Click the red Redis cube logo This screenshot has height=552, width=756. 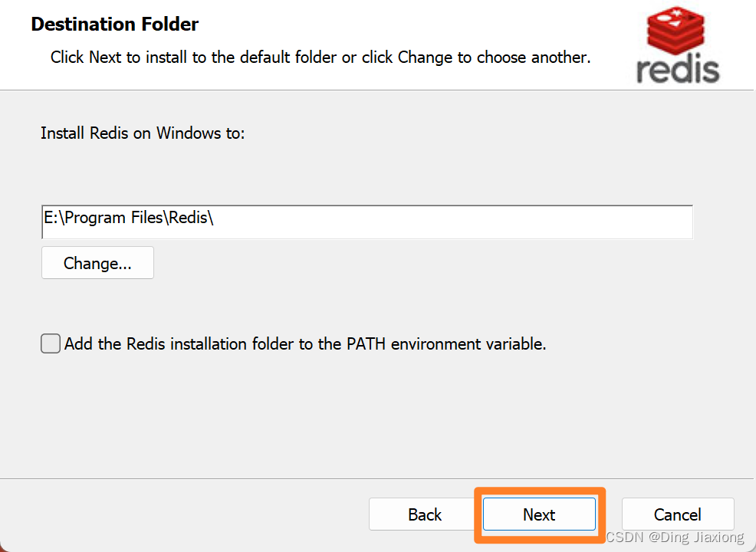[x=676, y=31]
